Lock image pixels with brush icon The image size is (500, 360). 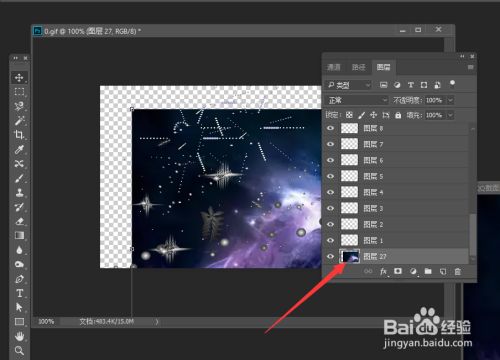point(361,115)
